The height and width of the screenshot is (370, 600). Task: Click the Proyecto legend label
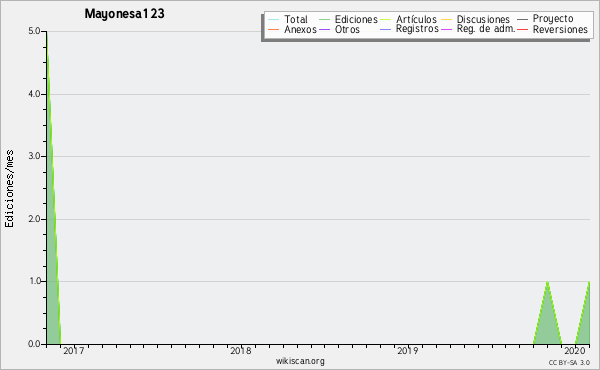553,19
